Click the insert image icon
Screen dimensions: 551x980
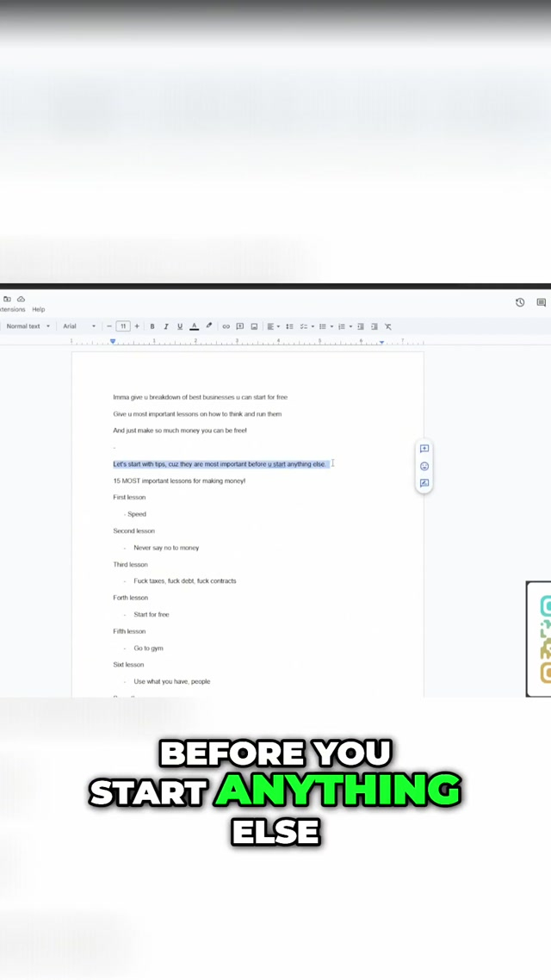click(x=254, y=326)
